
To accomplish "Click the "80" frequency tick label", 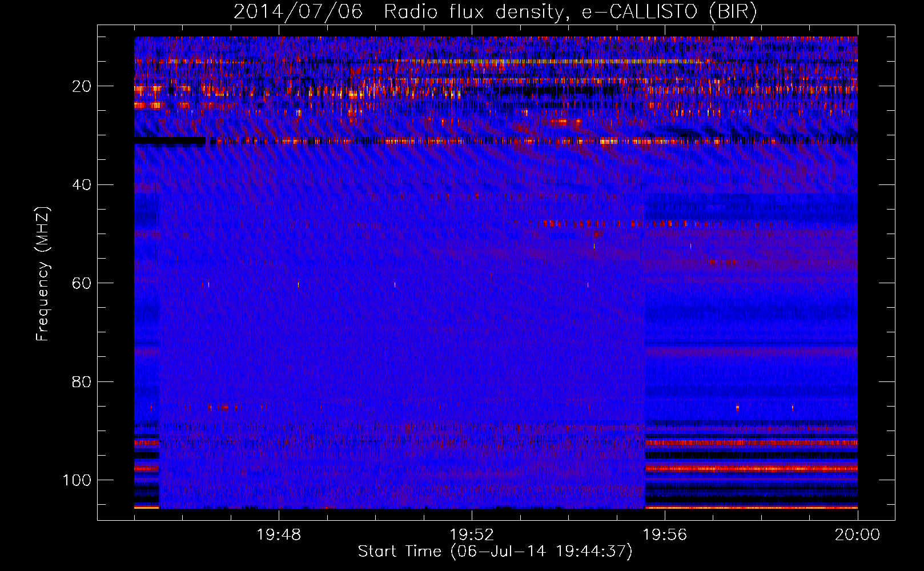I will point(82,382).
